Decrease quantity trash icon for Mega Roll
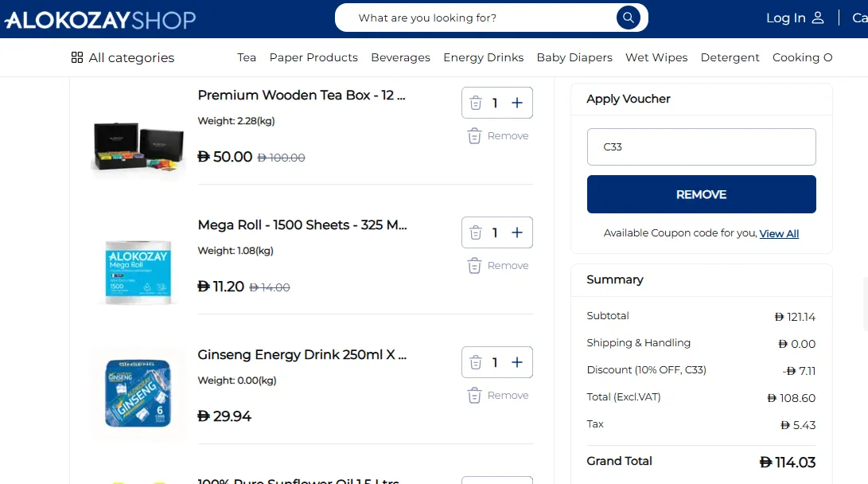The height and width of the screenshot is (484, 868). coord(476,232)
